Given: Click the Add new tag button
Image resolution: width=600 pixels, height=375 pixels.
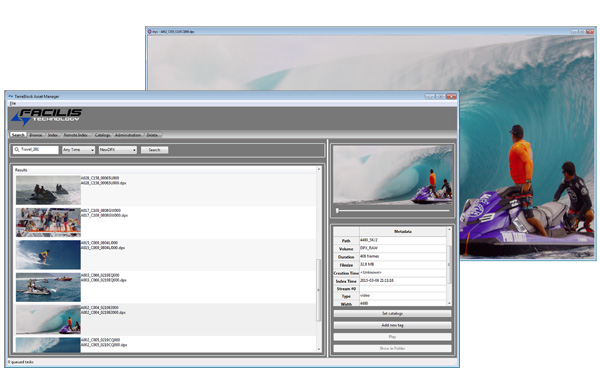Looking at the screenshot, I should (x=392, y=325).
